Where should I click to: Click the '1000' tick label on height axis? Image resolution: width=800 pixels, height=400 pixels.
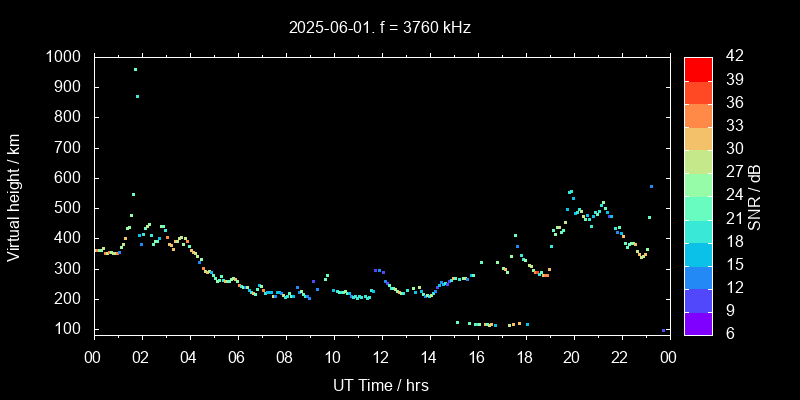(x=65, y=57)
